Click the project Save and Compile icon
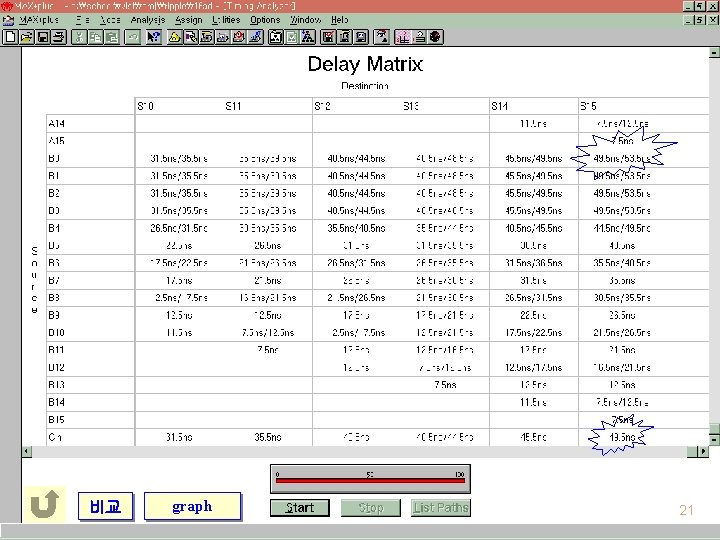 pos(345,37)
